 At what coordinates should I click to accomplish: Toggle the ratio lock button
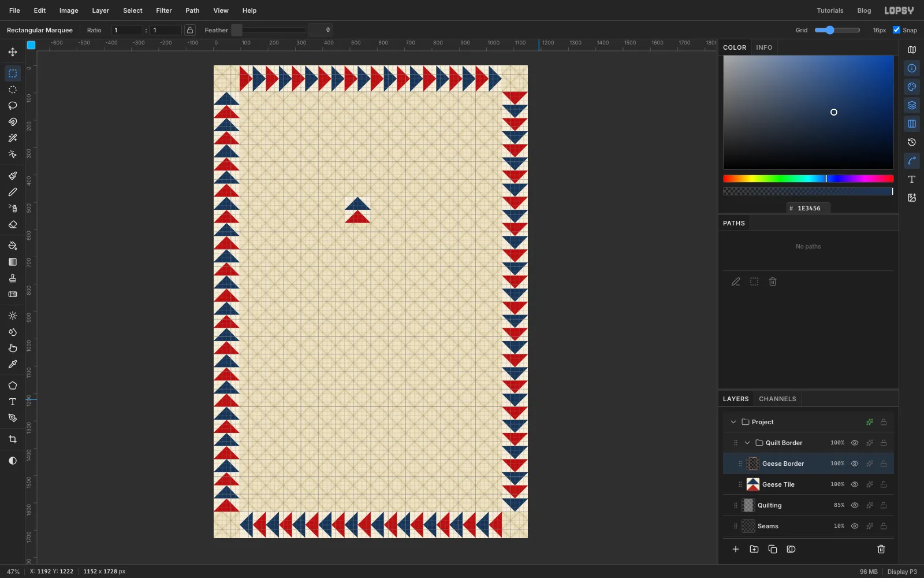click(x=189, y=30)
